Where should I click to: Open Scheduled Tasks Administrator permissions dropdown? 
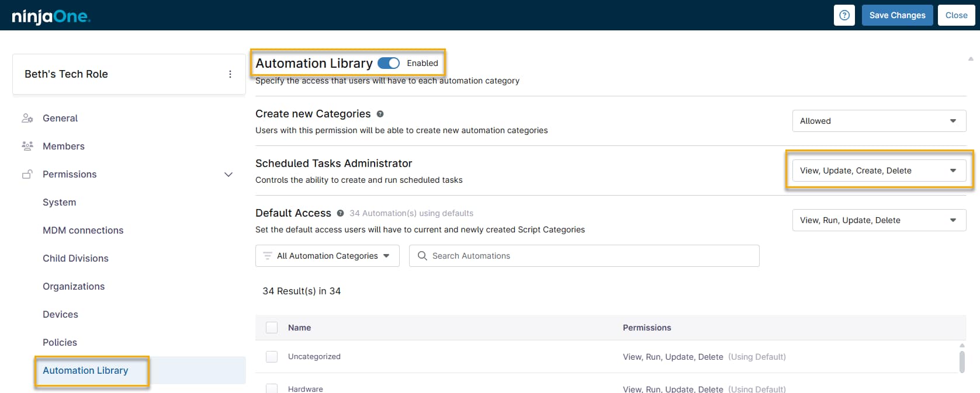tap(878, 171)
